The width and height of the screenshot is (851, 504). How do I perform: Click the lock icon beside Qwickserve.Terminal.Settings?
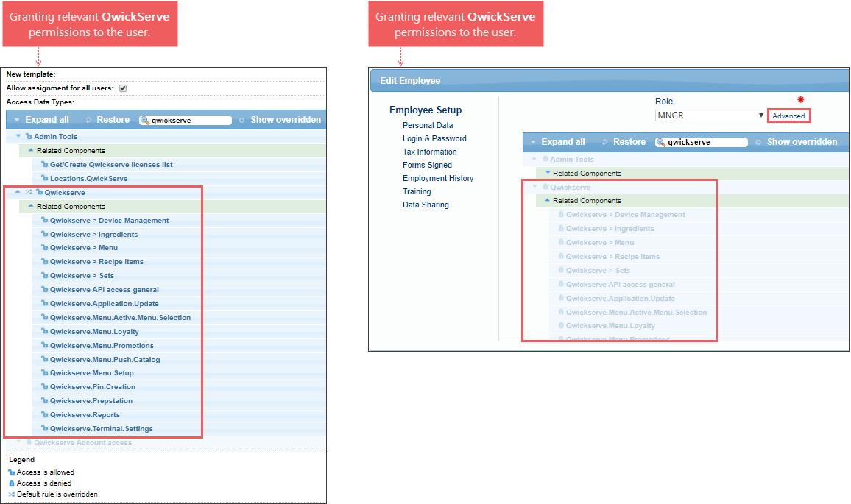[x=45, y=429]
